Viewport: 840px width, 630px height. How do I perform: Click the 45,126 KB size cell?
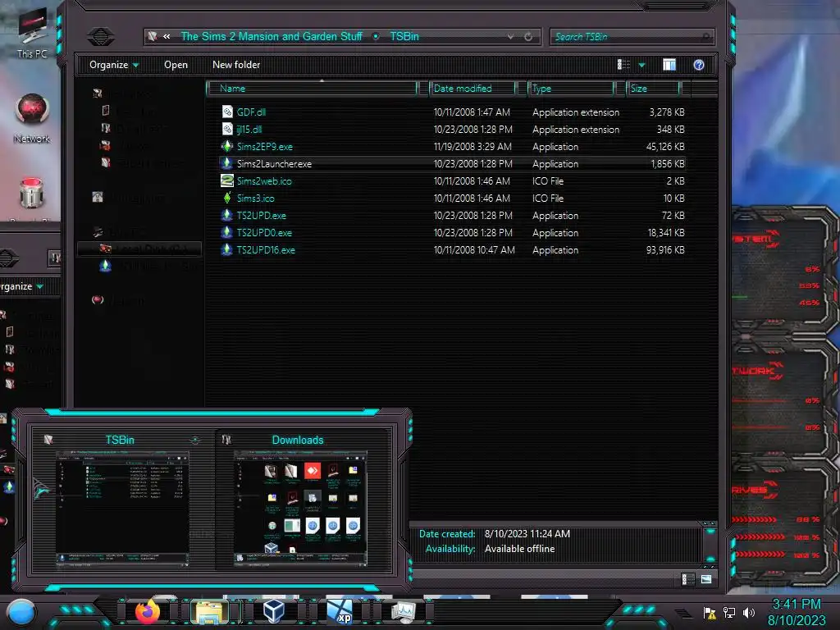(x=664, y=146)
